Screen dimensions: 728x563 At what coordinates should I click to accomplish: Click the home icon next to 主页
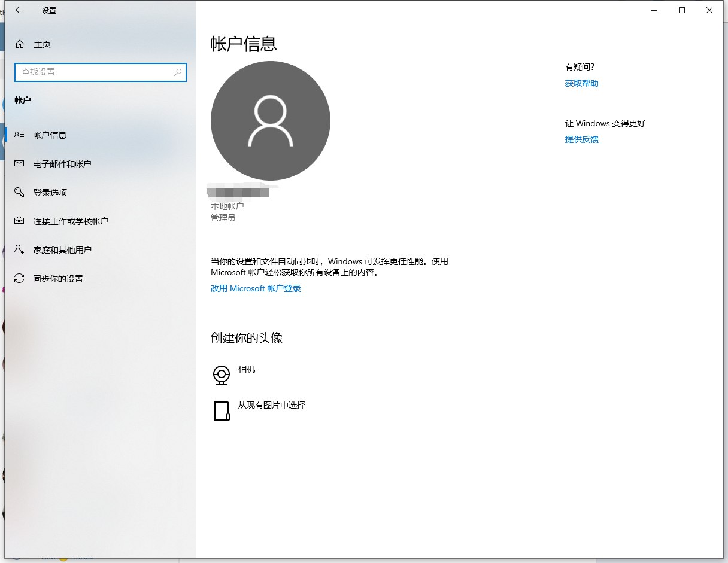20,44
